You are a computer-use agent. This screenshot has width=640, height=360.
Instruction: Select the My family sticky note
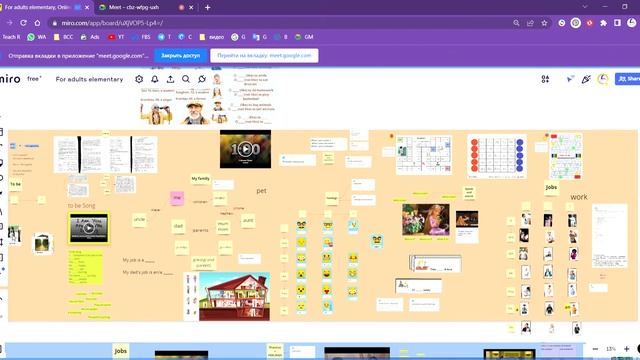tap(200, 179)
